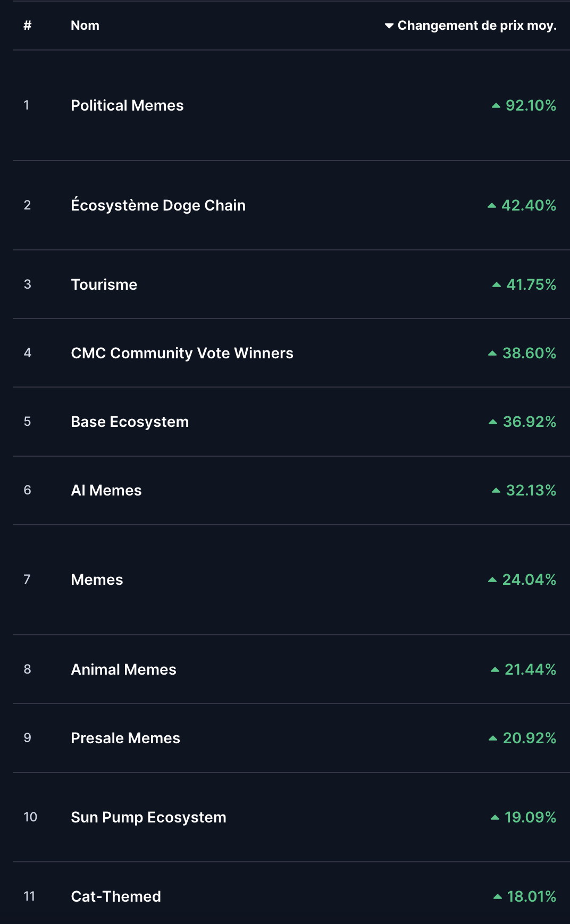Click the 38.60% price change value
The width and height of the screenshot is (570, 924).
click(x=529, y=353)
